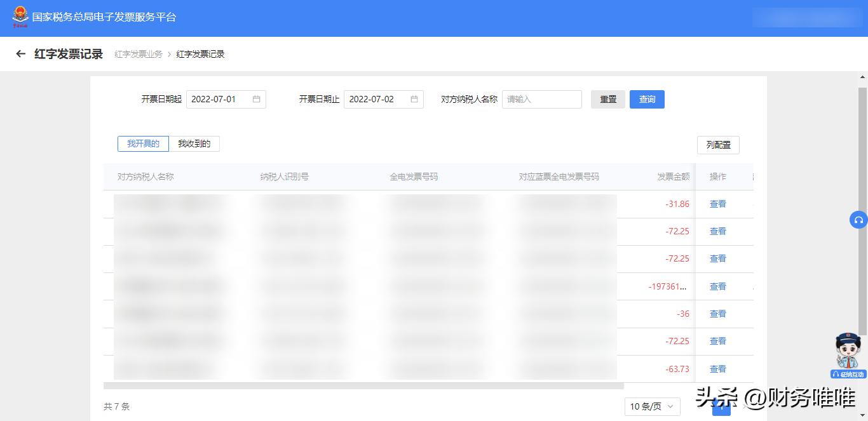Image resolution: width=868 pixels, height=421 pixels.
Task: Activate the 我开具的 filter option
Action: pyautogui.click(x=143, y=144)
